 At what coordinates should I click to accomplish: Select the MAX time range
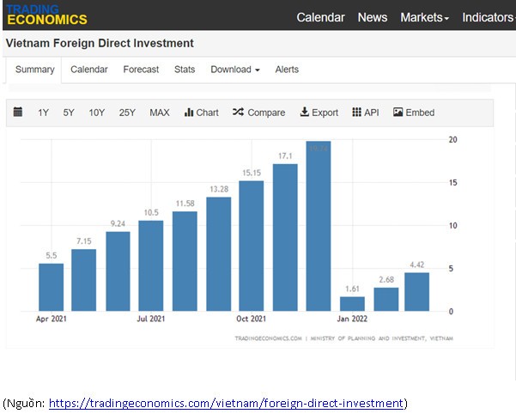[160, 113]
